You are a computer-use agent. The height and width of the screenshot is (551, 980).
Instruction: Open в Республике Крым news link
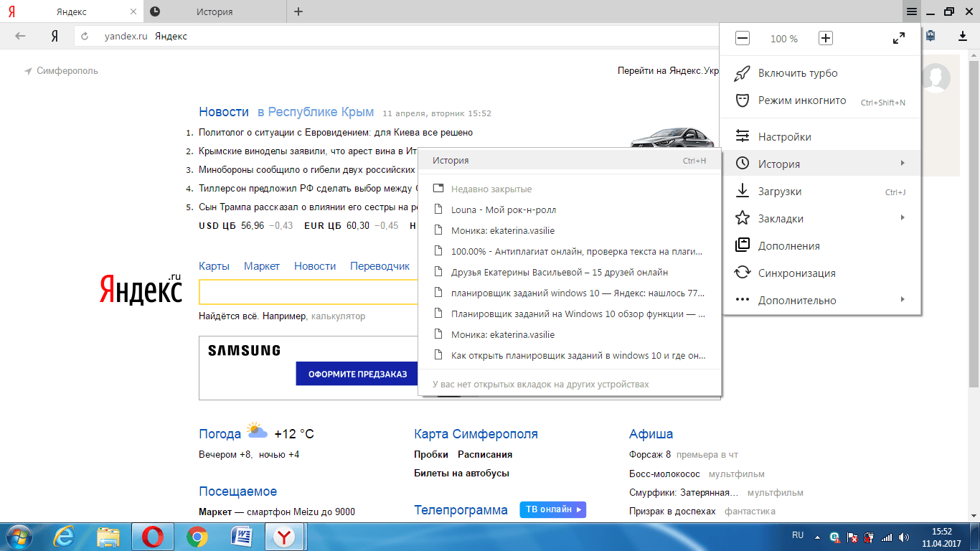pyautogui.click(x=316, y=112)
